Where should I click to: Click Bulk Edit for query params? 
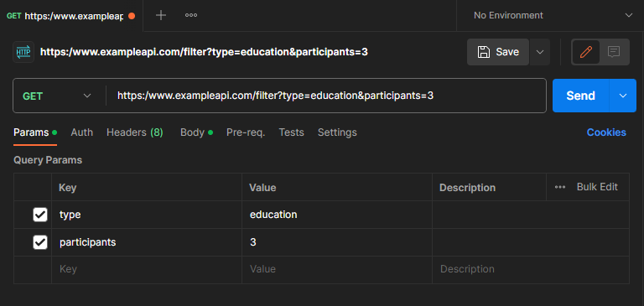597,187
